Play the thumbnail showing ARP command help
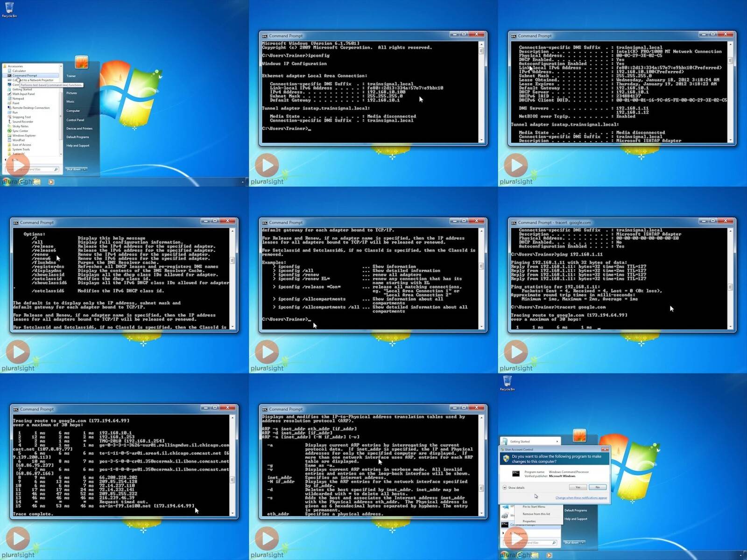Screen dimensions: 747x560 tap(267, 539)
